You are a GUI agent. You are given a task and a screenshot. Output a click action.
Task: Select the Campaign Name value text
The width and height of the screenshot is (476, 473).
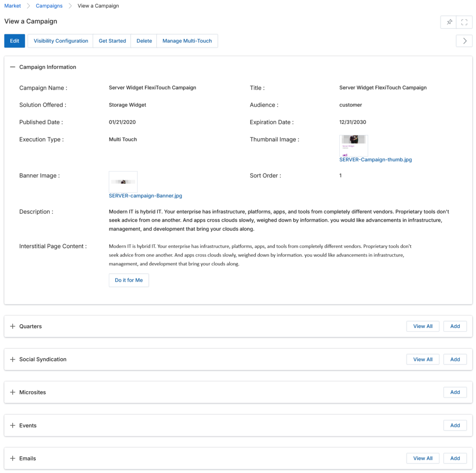152,88
